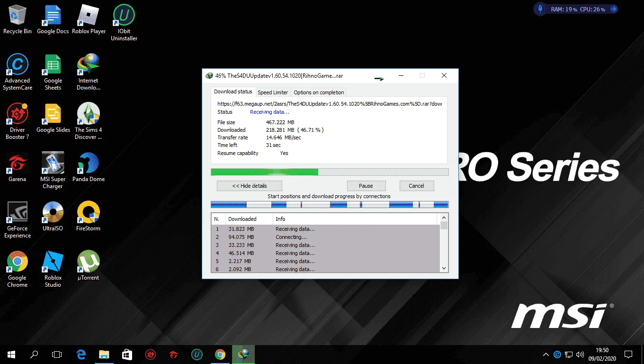The height and width of the screenshot is (364, 644).
Task: Click the green download progress bar
Action: point(330,172)
